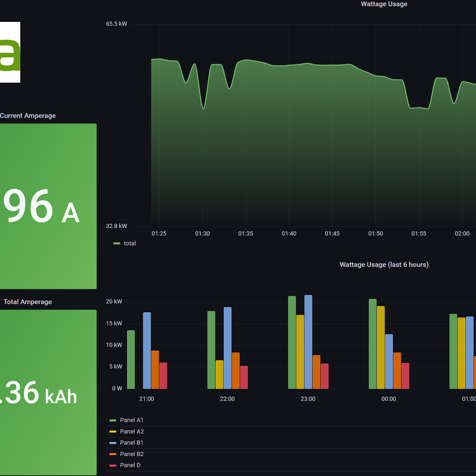Toggle Panel B1 series in legend
The image size is (476, 476).
[x=131, y=443]
